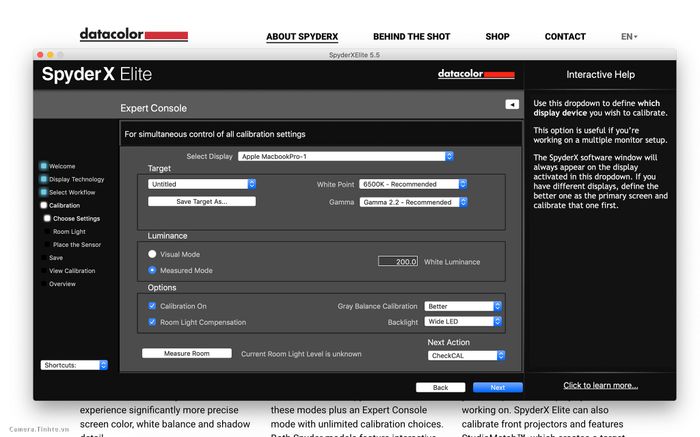Click the 'For simultaneous control' description text
700x437 pixels.
click(215, 134)
